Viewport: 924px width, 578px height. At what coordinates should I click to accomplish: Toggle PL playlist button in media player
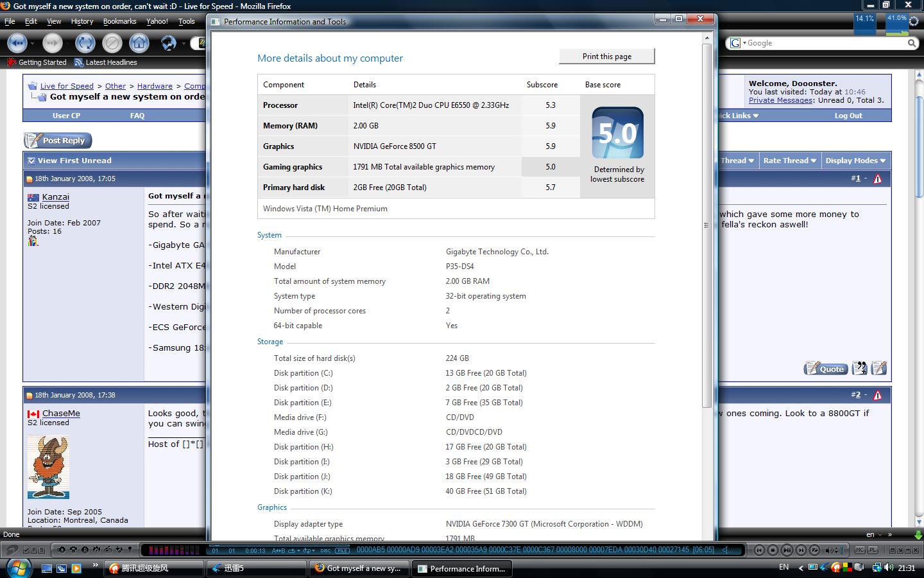[x=873, y=550]
